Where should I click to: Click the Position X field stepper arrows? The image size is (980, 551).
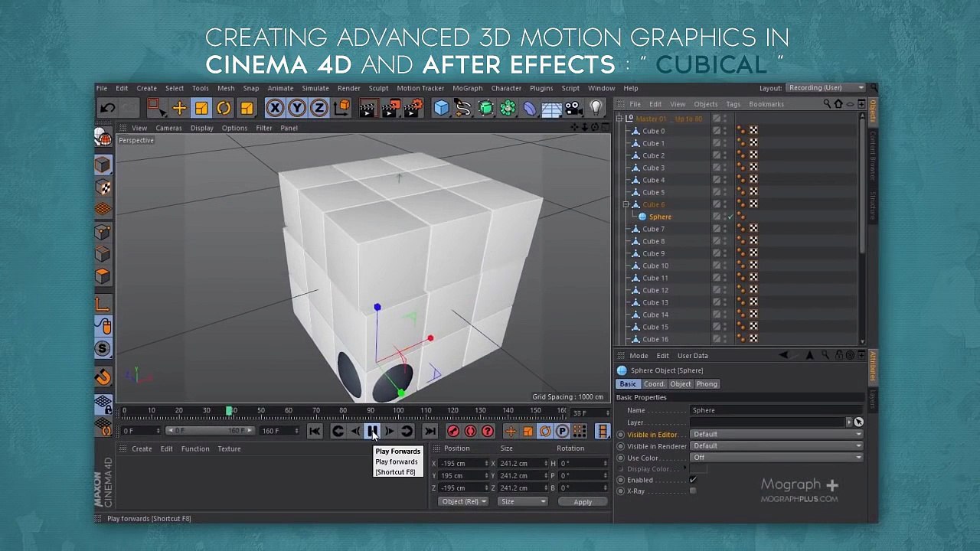[485, 463]
